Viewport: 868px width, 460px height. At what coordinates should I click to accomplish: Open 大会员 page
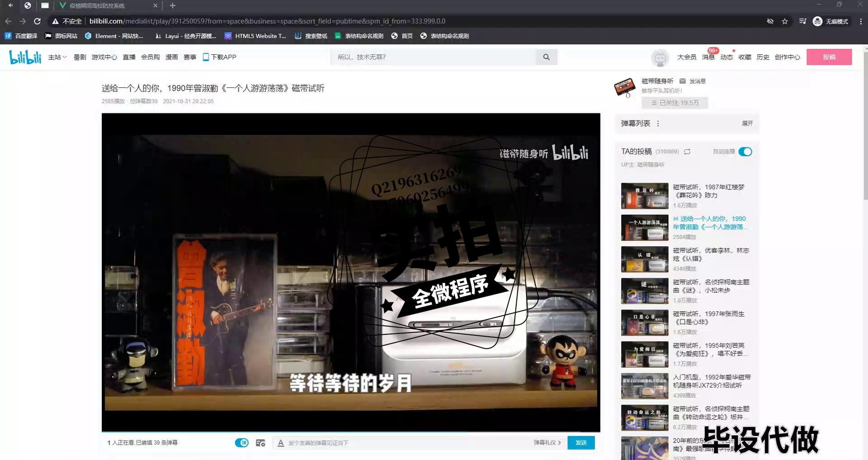687,57
